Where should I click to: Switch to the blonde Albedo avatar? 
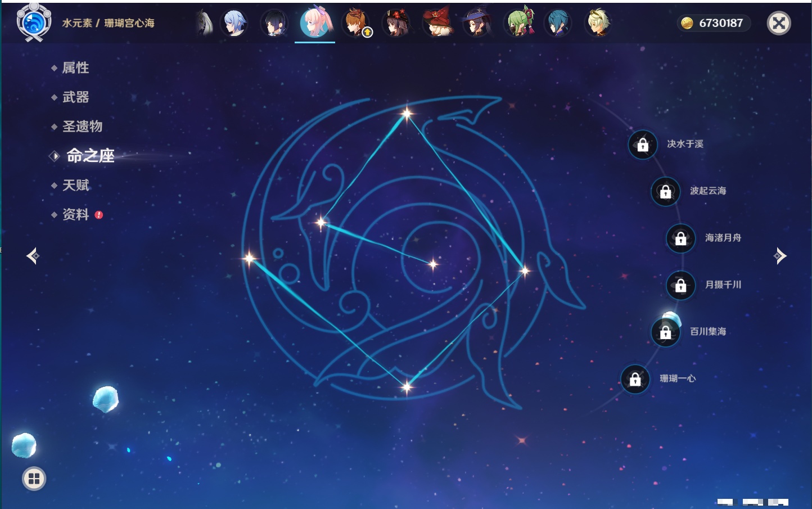tap(598, 23)
